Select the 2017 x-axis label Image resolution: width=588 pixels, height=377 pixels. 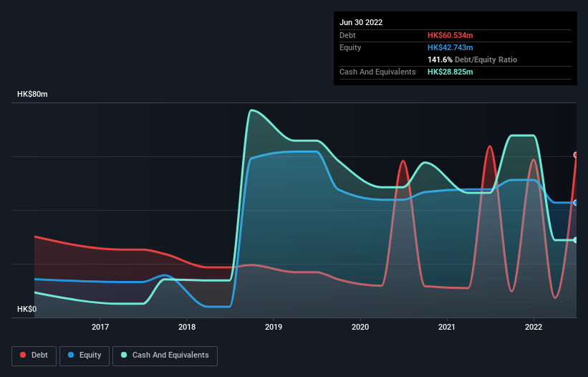pos(100,327)
